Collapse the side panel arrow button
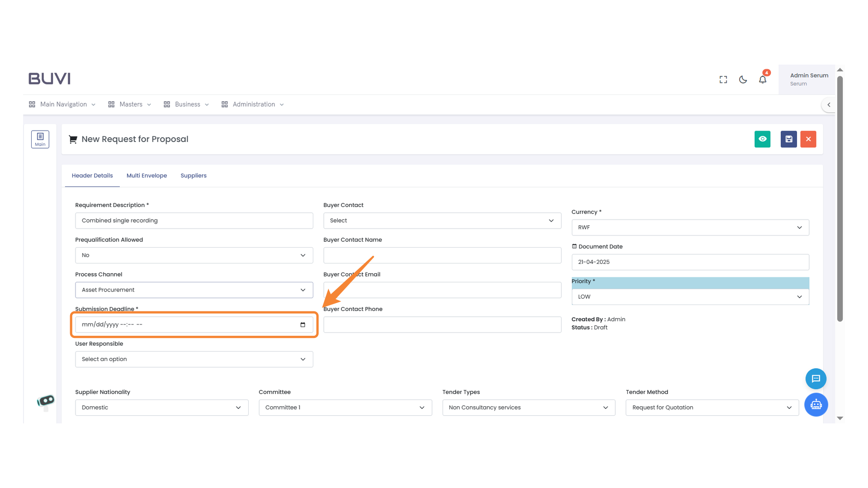868x488 pixels. [x=829, y=105]
